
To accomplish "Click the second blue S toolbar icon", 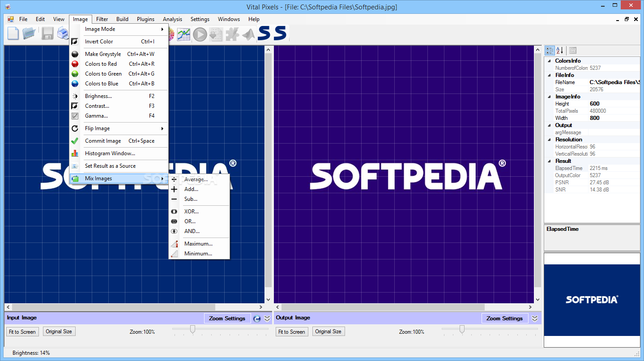I will 280,34.
